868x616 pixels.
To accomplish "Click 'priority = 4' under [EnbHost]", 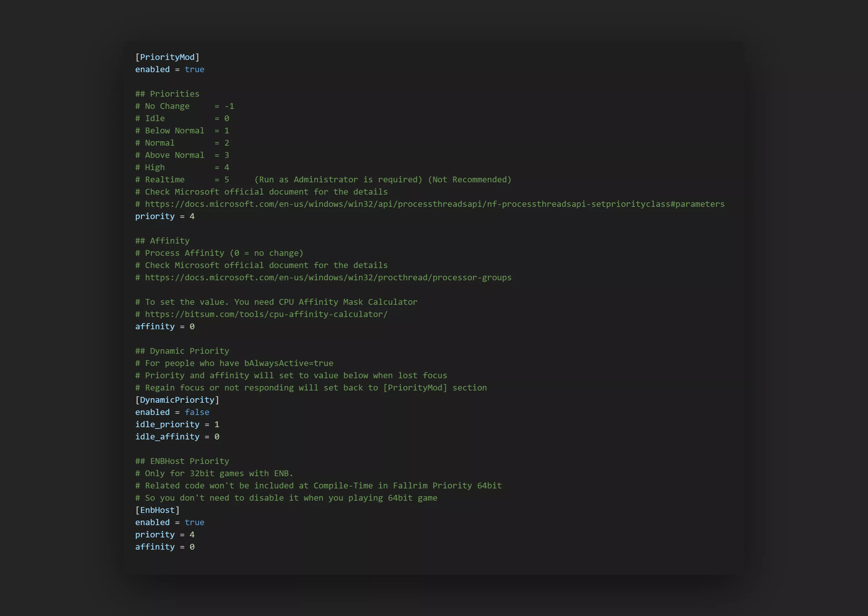I will [165, 534].
